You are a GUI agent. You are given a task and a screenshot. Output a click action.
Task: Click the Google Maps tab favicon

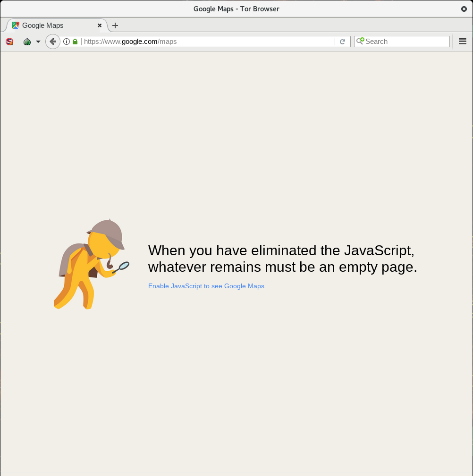click(16, 25)
